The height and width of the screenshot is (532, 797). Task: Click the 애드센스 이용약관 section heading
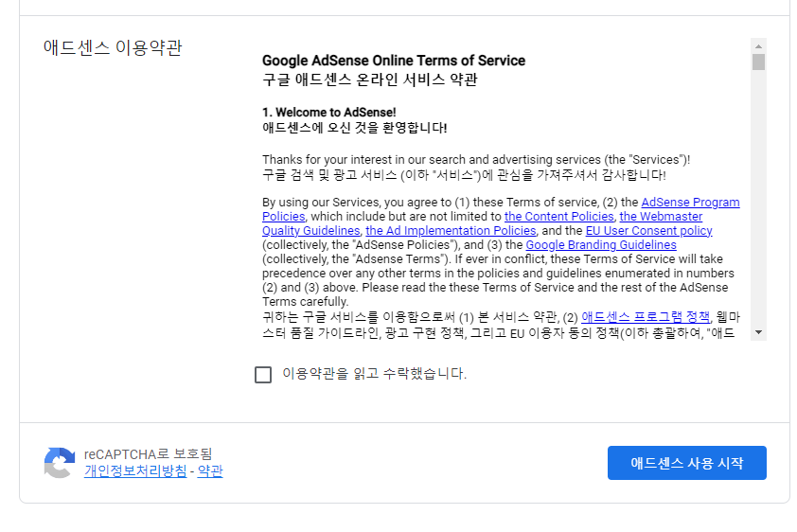[x=113, y=47]
